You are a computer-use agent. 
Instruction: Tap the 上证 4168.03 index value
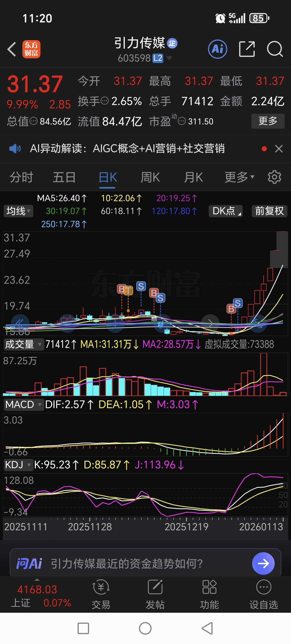(x=37, y=589)
